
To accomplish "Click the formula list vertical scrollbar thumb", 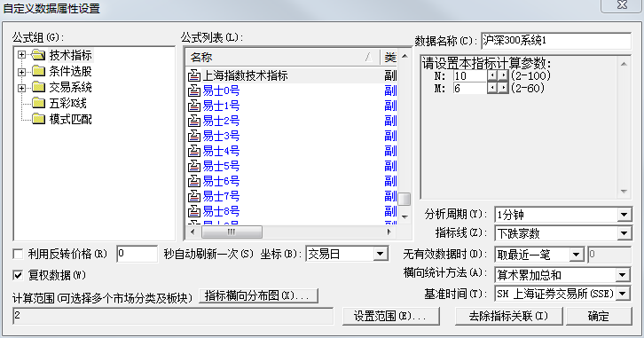I will tap(404, 200).
